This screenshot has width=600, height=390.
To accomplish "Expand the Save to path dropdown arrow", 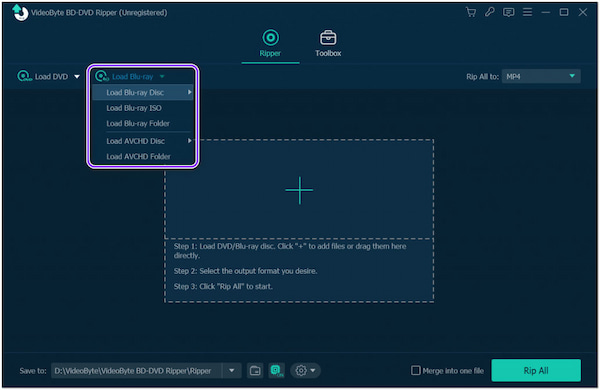I will 232,370.
